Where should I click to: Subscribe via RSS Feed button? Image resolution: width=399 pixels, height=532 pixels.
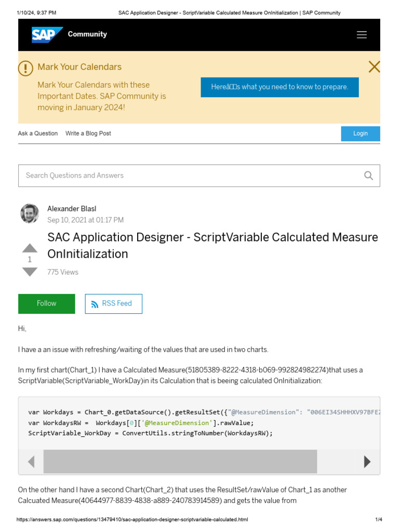point(113,303)
